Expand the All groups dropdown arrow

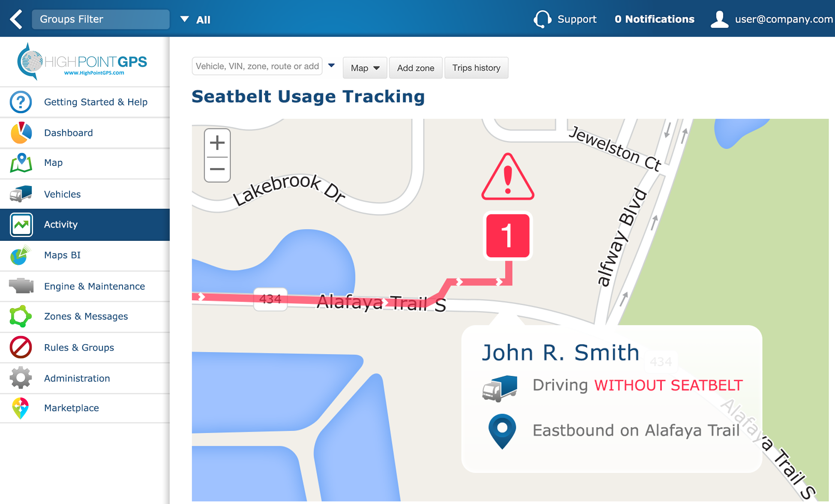coord(184,19)
